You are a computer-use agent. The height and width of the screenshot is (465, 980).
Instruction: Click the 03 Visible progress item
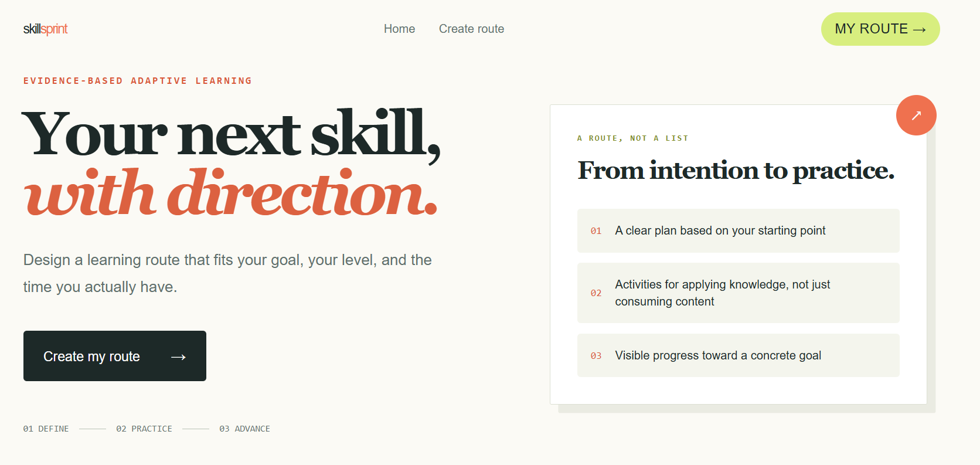(x=739, y=355)
